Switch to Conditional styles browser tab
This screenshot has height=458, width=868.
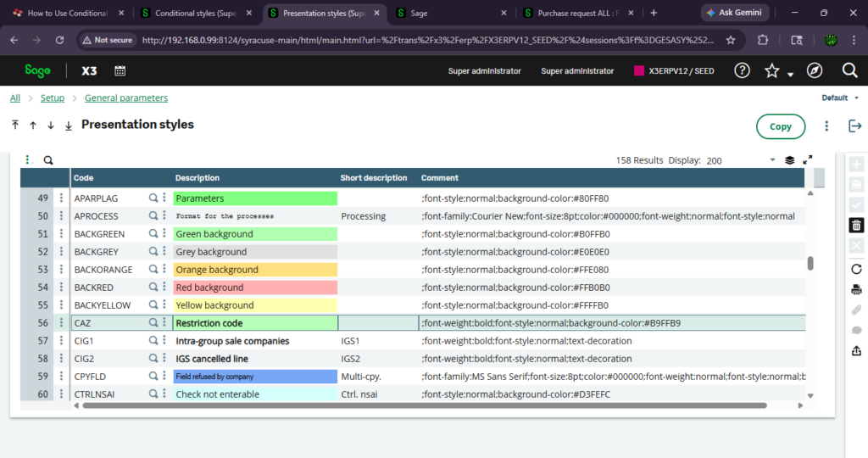196,13
